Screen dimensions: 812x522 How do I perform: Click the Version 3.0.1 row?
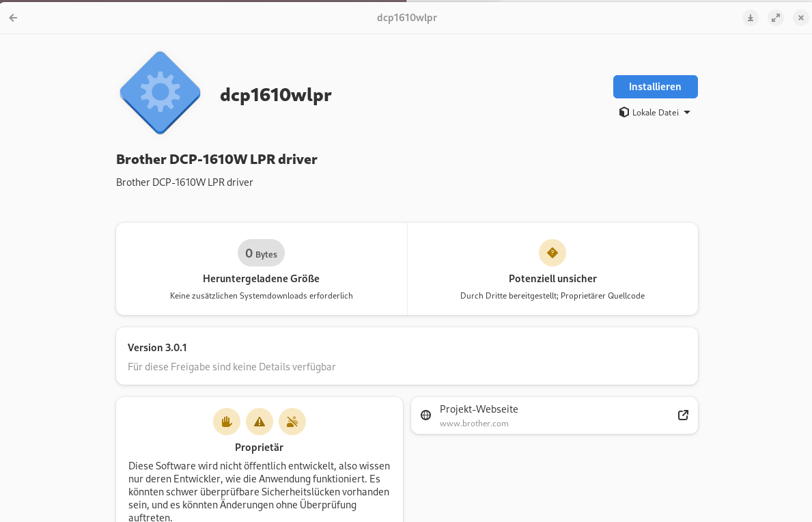(406, 356)
